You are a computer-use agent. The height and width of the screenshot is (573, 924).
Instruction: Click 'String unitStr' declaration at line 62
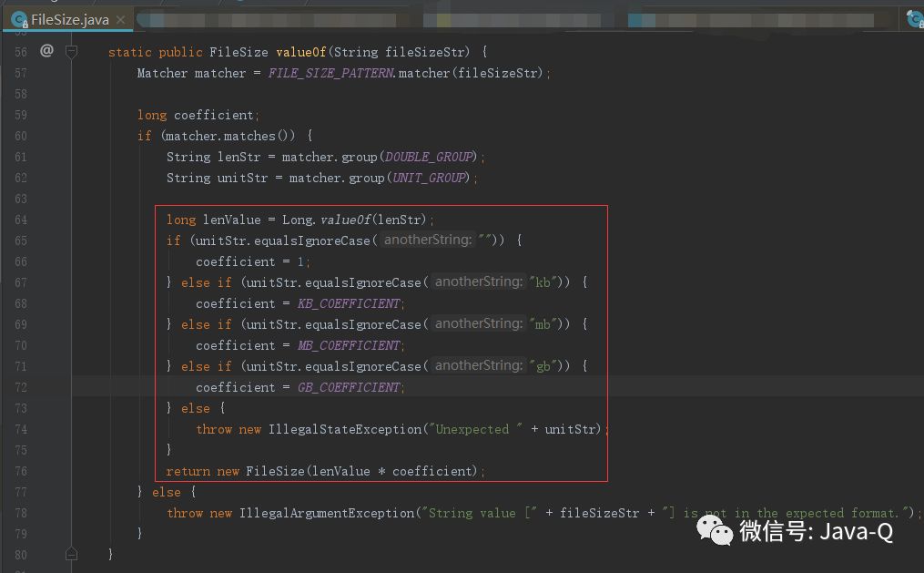(x=217, y=178)
